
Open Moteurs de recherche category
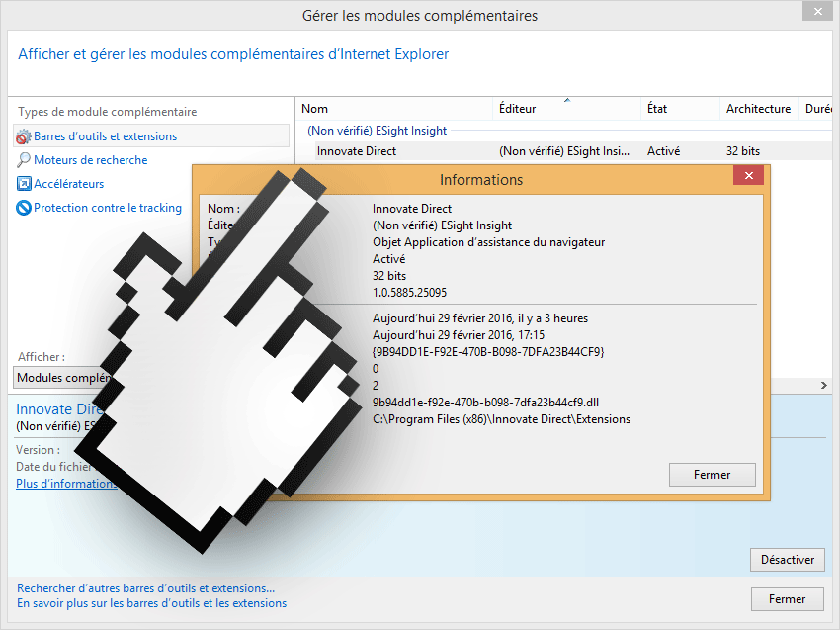tap(91, 160)
